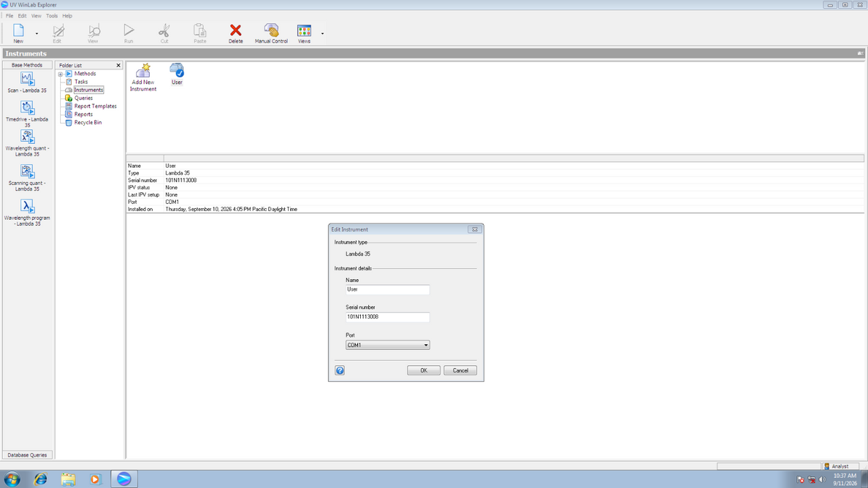
Task: Click the volume speaker tray icon
Action: click(x=822, y=479)
